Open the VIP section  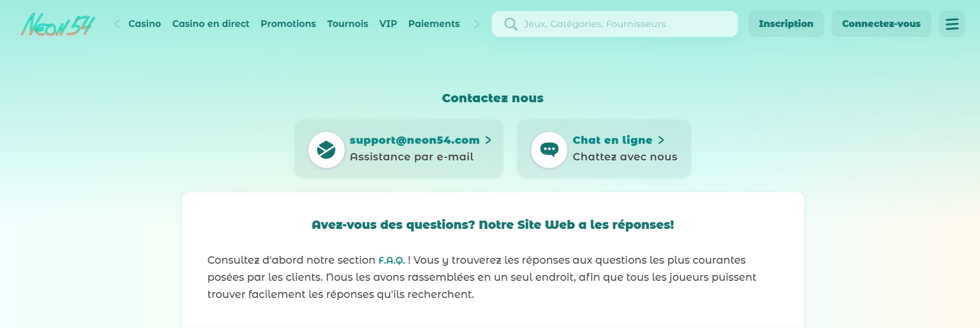[388, 24]
